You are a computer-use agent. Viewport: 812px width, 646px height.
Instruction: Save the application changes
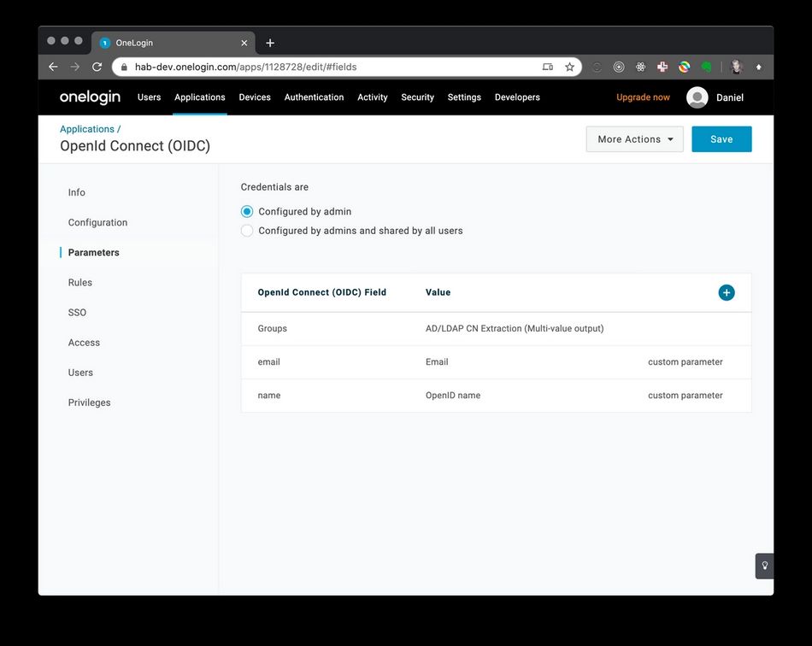tap(721, 139)
